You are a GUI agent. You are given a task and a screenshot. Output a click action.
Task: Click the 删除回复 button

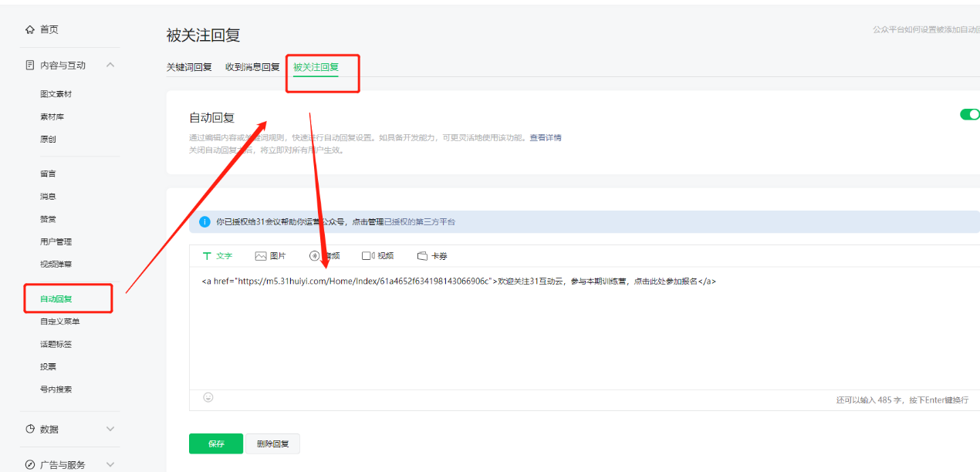273,443
